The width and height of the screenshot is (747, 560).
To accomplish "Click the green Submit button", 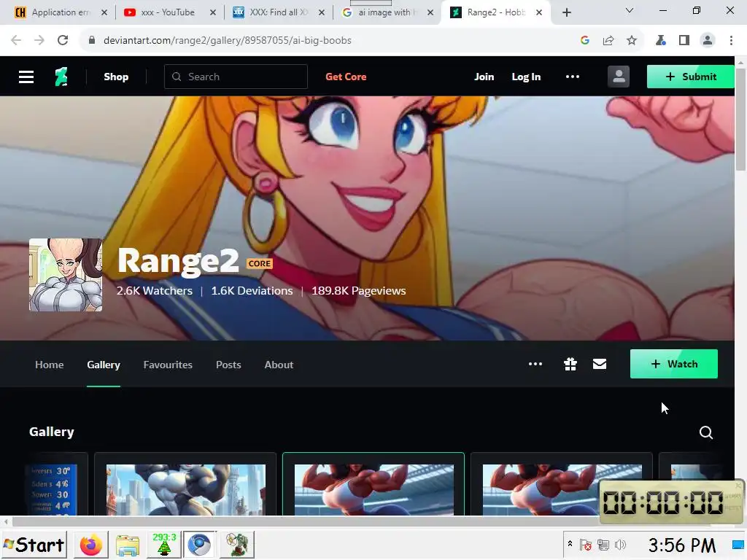I will pyautogui.click(x=690, y=77).
